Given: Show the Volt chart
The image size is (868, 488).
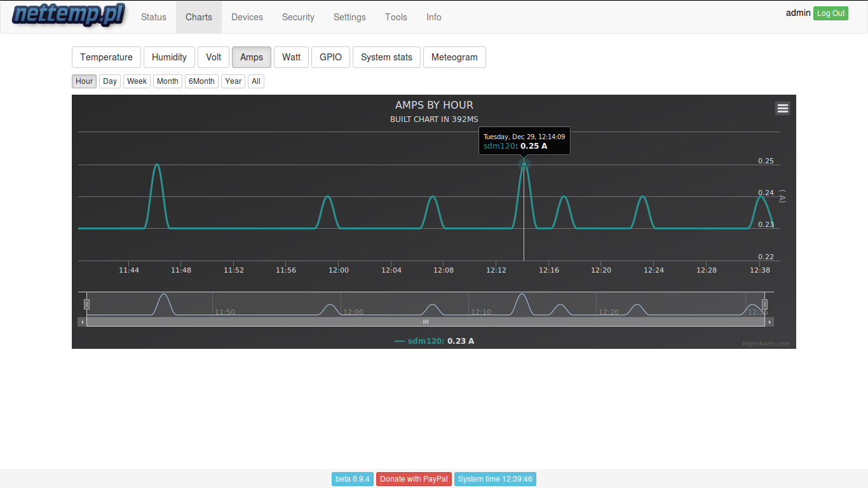Looking at the screenshot, I should point(214,57).
